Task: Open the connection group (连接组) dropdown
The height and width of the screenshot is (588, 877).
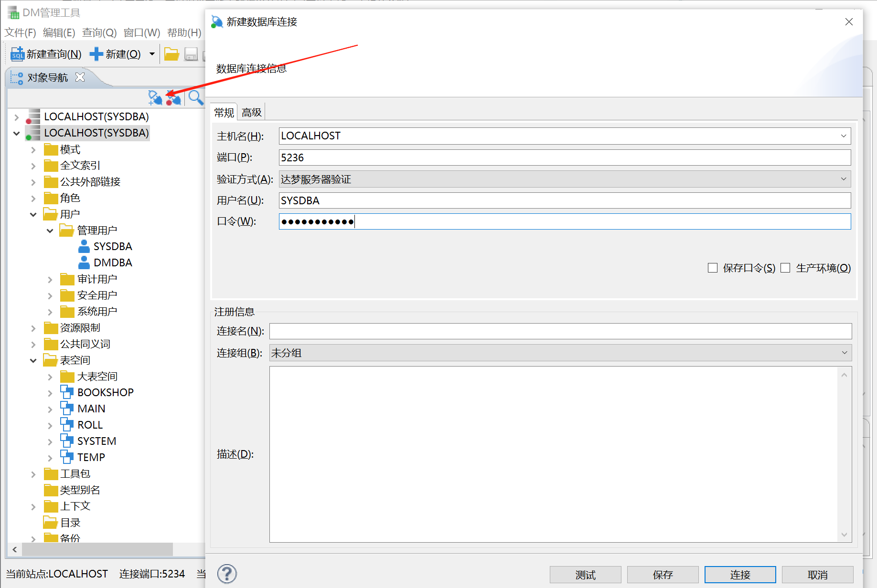Action: pos(844,353)
